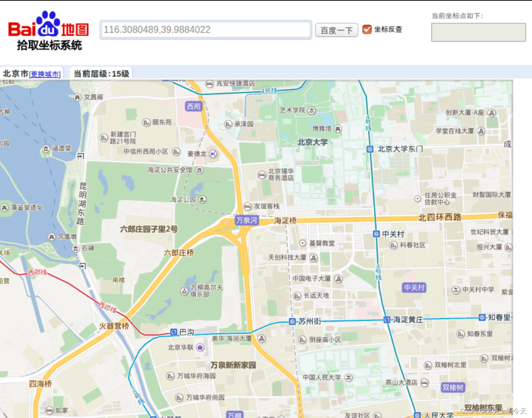Viewport: 532px width, 418px height.
Task: Click the 海淀黄庄 transfer station icon
Action: point(387,319)
